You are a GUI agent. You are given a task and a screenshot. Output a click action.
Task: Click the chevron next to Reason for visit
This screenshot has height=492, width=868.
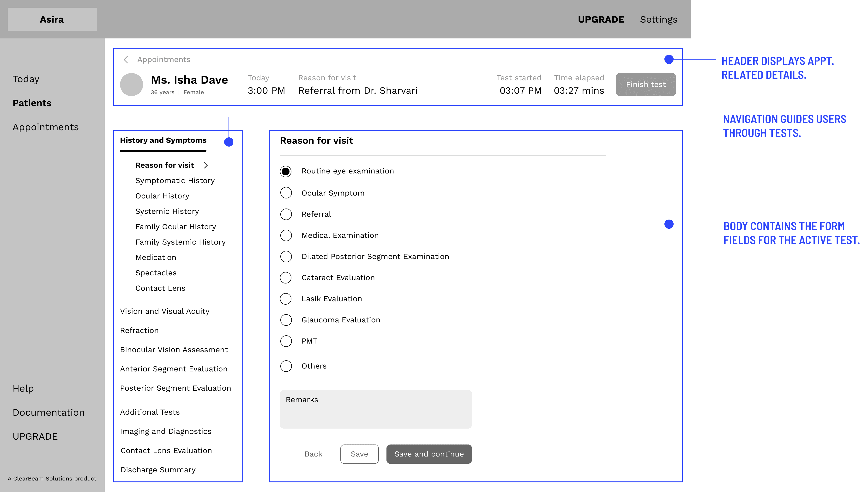click(206, 165)
